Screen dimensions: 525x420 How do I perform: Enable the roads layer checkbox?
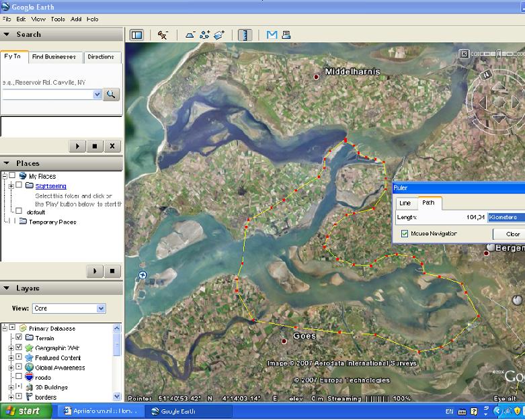coord(19,376)
